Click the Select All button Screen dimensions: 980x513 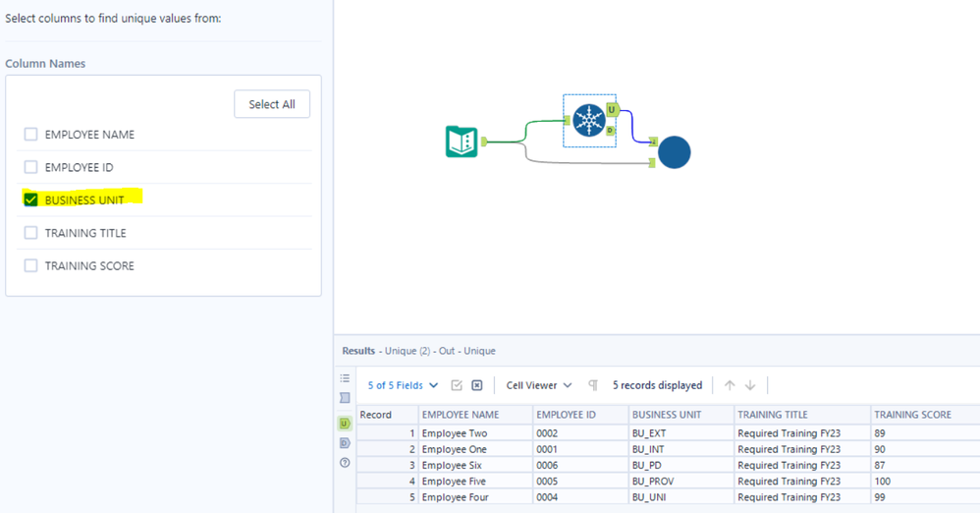(272, 104)
